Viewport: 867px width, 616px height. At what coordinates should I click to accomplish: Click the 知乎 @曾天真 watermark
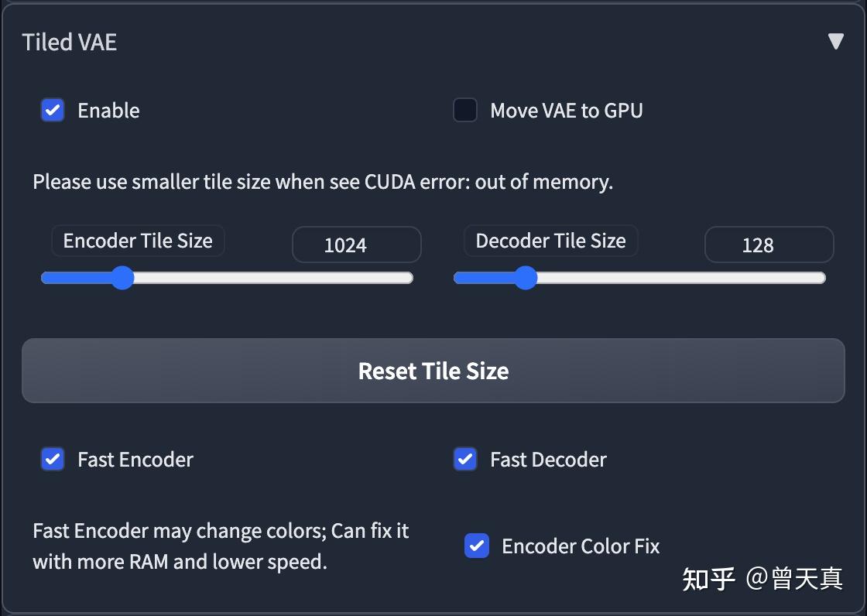tap(762, 578)
